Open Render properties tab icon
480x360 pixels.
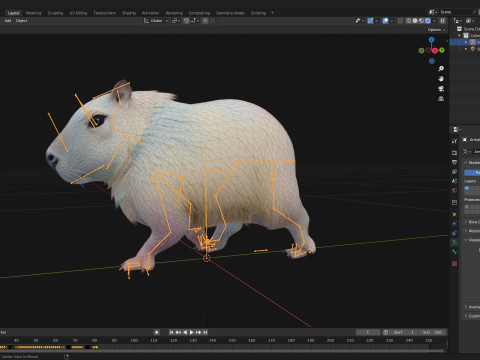[x=454, y=153]
